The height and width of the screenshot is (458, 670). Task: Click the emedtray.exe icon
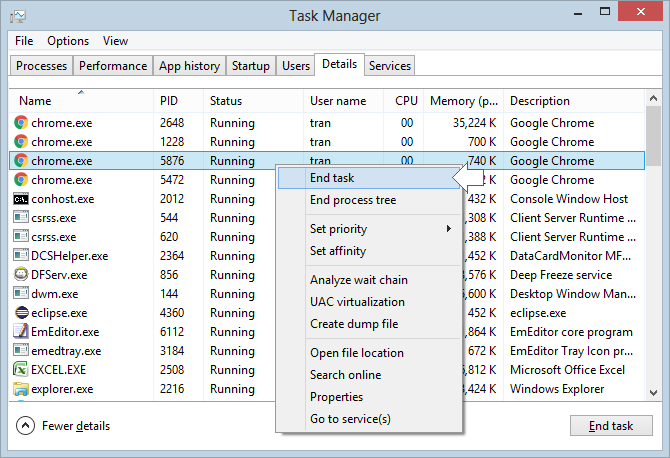coord(21,350)
